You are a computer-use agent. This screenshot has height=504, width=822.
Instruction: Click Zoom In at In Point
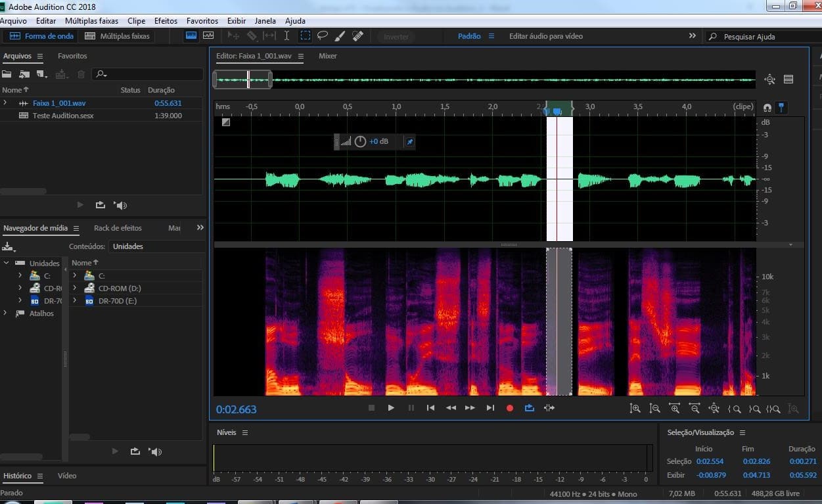tap(735, 409)
